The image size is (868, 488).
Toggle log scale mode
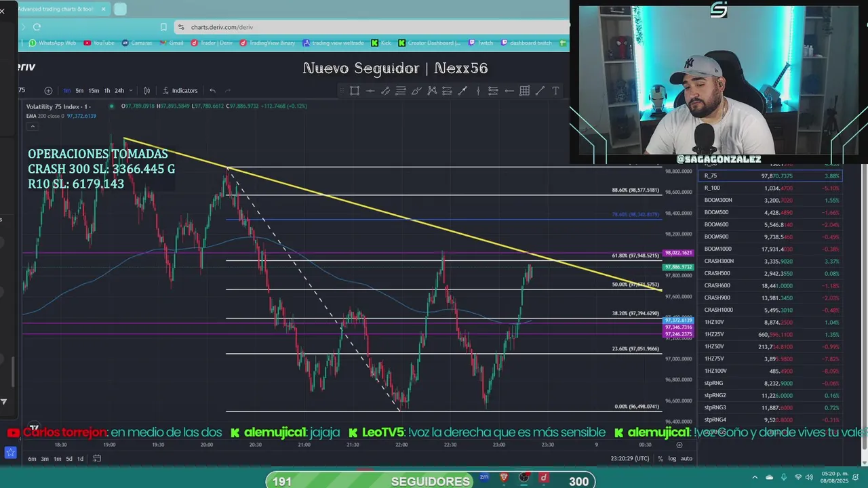coord(672,459)
